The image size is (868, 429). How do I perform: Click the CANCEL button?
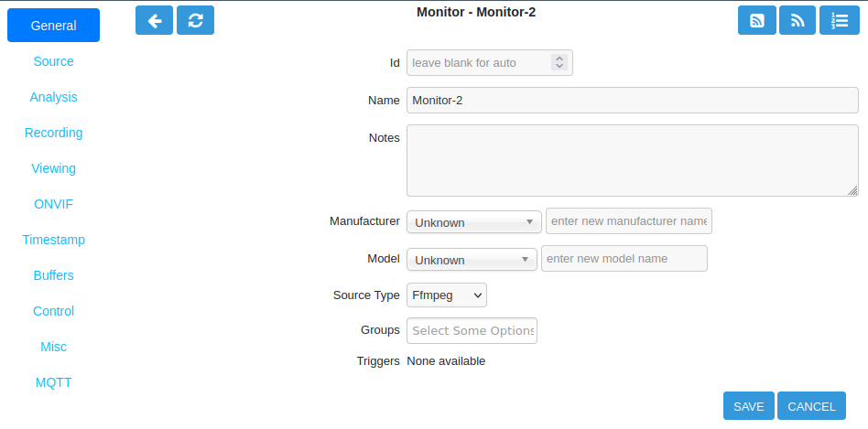811,406
